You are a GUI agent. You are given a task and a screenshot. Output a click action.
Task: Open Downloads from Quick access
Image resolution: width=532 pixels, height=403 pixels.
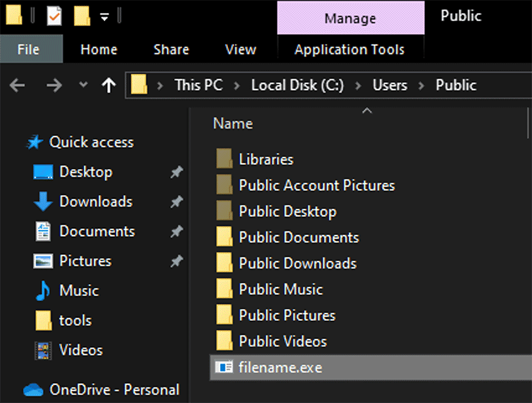(x=96, y=201)
